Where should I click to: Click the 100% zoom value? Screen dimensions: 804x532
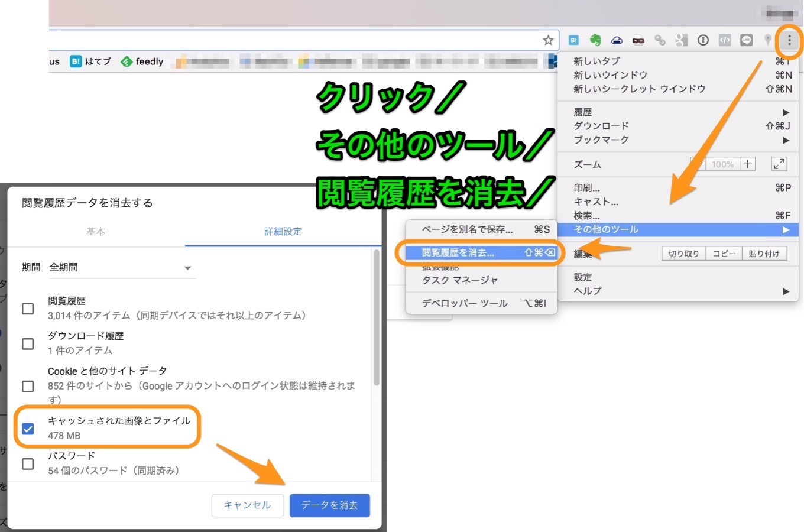722,164
